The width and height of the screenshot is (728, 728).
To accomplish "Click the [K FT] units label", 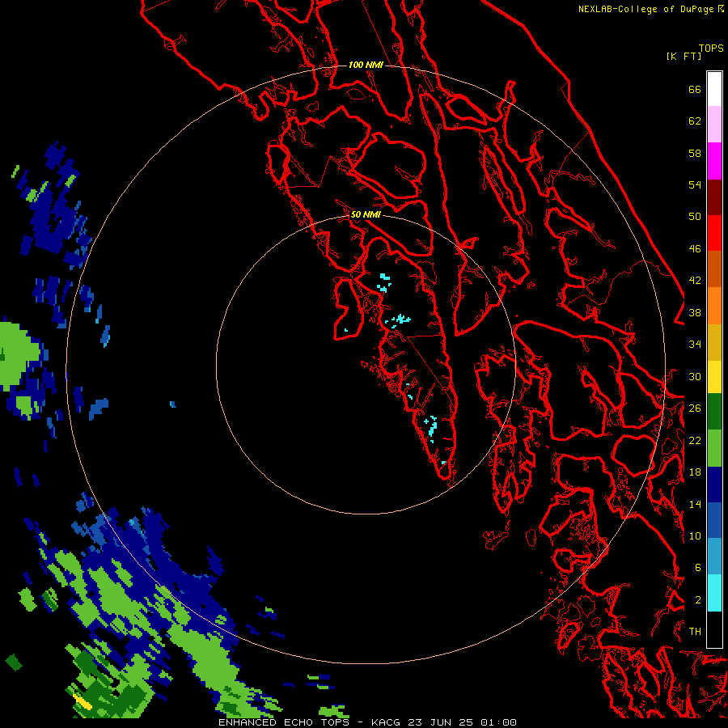I will [684, 56].
